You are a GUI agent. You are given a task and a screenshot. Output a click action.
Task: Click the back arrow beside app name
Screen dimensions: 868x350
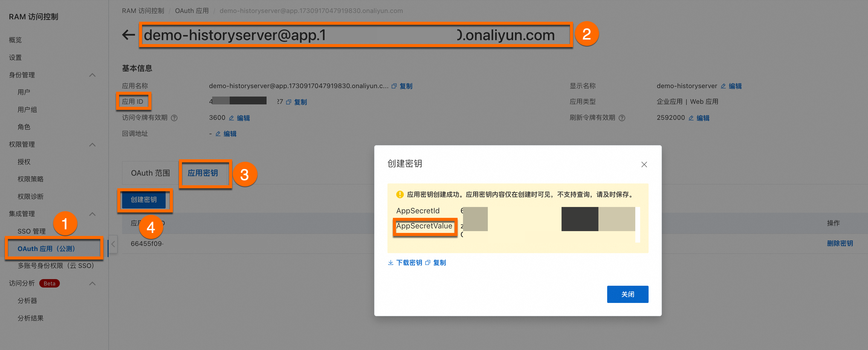tap(128, 35)
